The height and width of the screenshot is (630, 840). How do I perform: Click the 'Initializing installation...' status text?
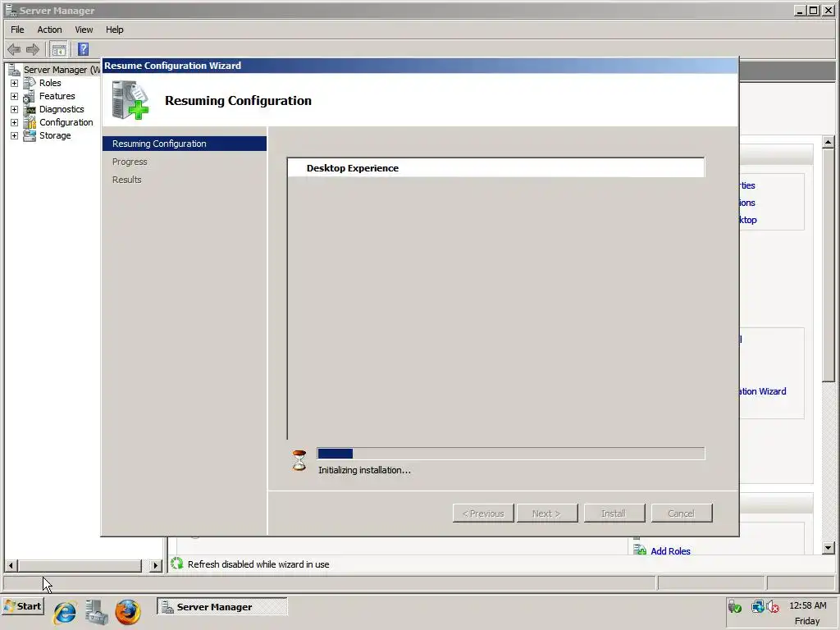tap(364, 470)
